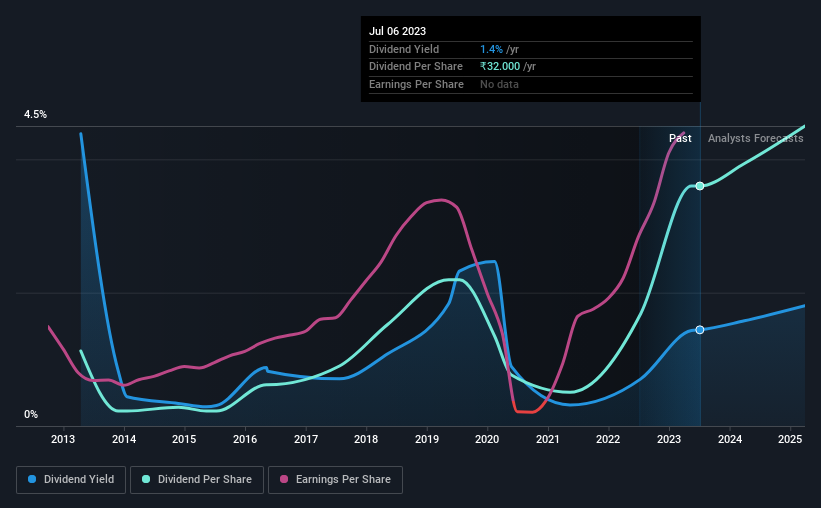Screen dimensions: 821x508
Task: Select the teal dividend per share data point marker
Action: pyautogui.click(x=700, y=186)
